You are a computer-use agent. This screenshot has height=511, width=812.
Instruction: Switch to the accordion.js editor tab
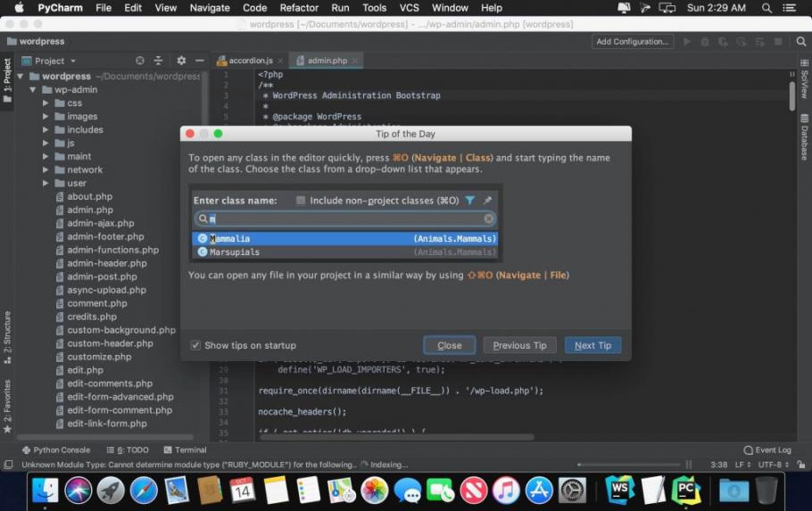click(251, 61)
